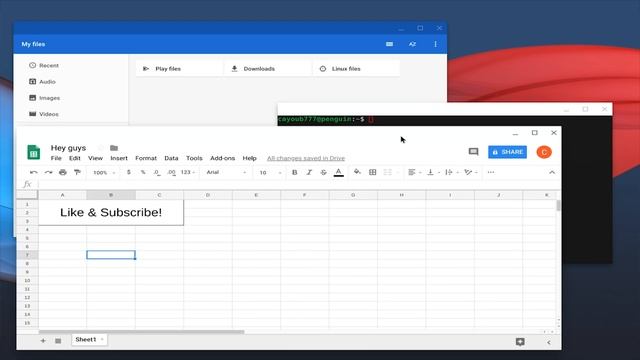The width and height of the screenshot is (640, 360).
Task: Open the File menu in Sheets
Action: [56, 158]
